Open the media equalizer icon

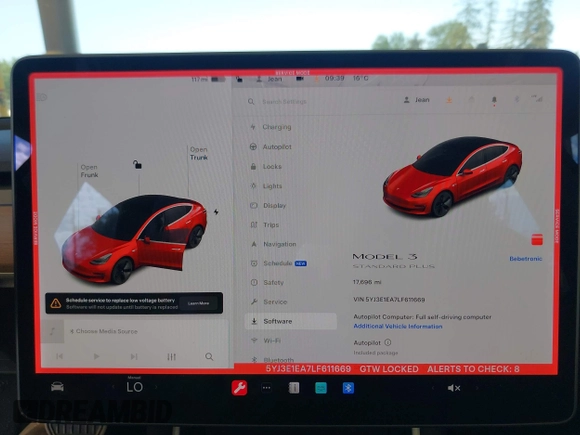pos(171,357)
